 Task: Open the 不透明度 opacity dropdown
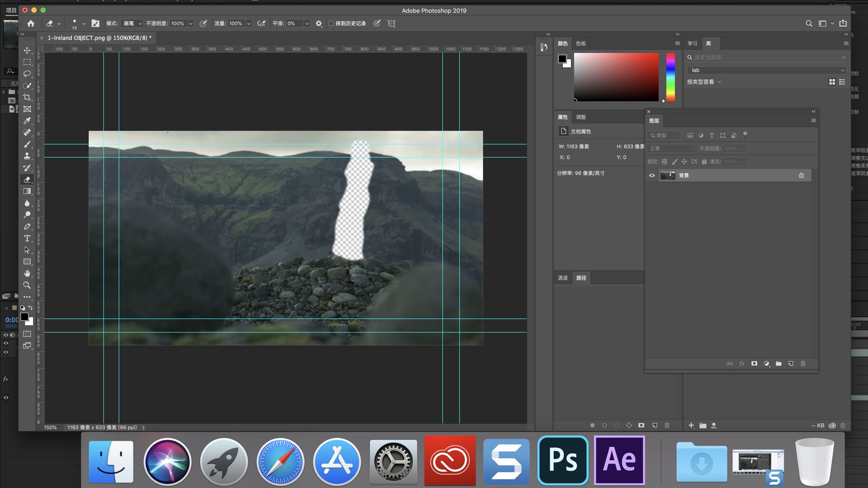pos(191,23)
